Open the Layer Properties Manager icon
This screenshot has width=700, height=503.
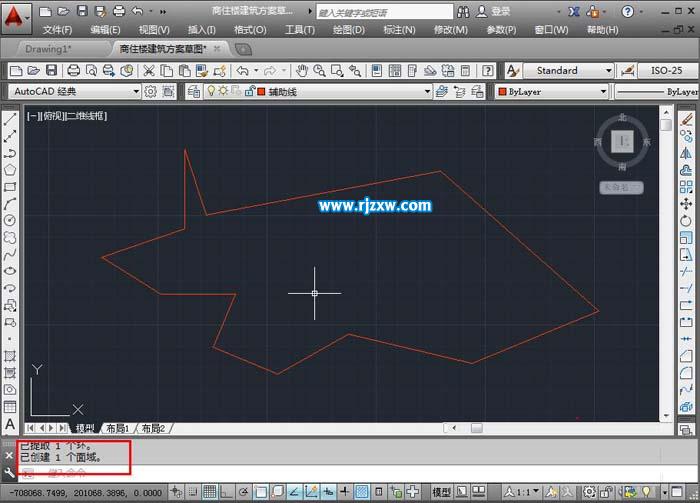[x=194, y=91]
